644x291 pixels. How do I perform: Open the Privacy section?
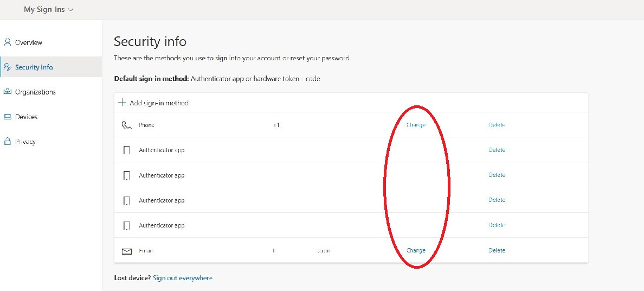click(x=25, y=142)
